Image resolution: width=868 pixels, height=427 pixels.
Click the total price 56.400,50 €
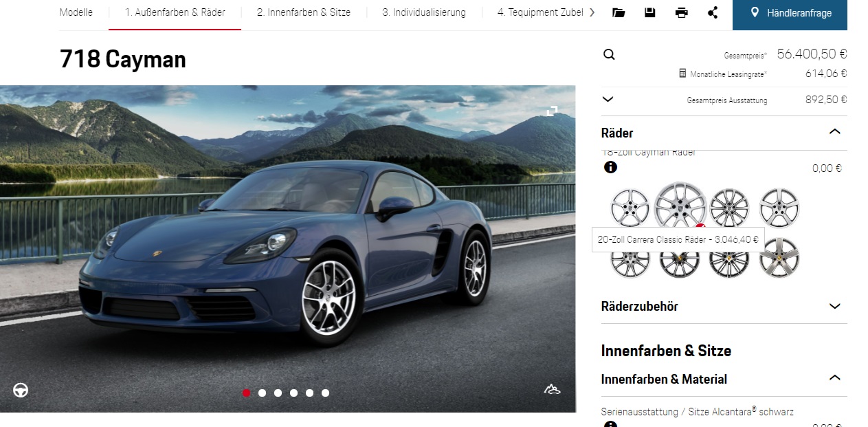pyautogui.click(x=812, y=54)
